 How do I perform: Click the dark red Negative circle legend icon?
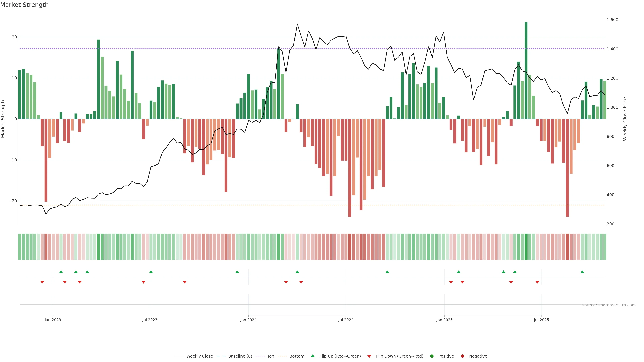[x=462, y=356]
